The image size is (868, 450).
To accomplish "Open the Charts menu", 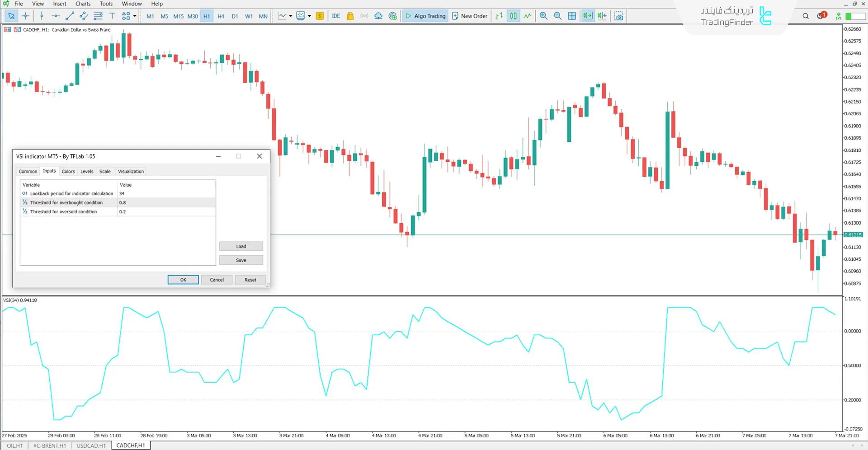I will [x=83, y=4].
